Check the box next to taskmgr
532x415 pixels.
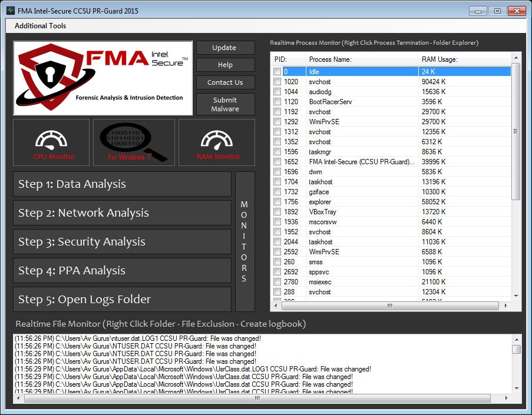pos(277,152)
